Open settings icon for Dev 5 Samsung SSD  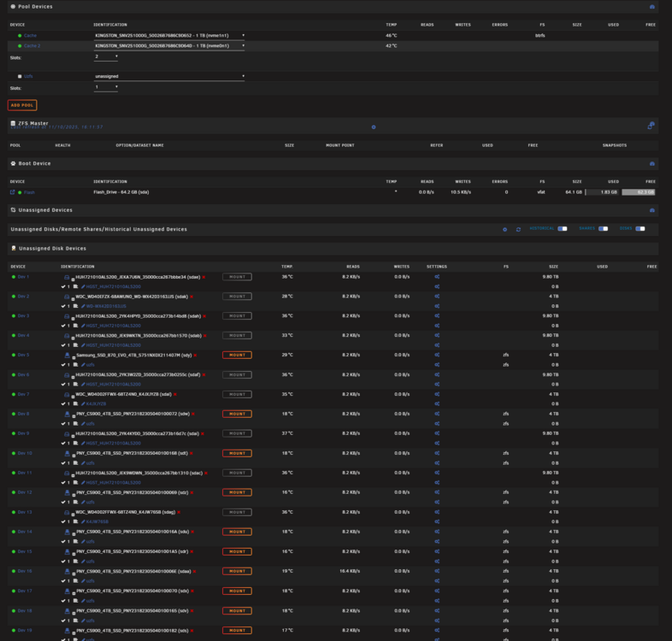(x=437, y=355)
